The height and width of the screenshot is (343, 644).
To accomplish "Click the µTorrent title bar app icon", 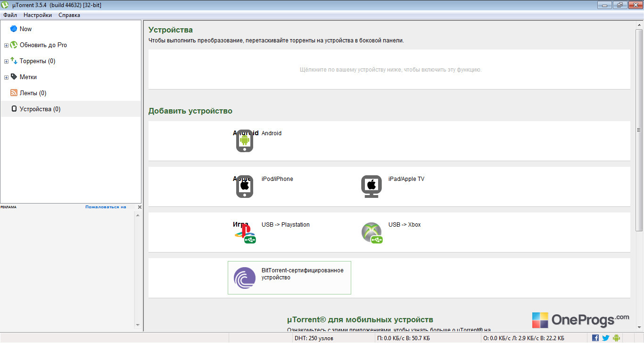I will (5, 5).
